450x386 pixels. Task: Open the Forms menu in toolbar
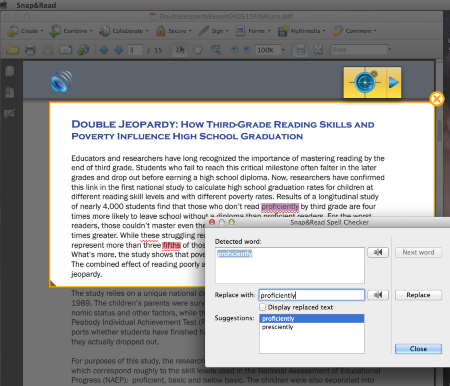pos(253,31)
